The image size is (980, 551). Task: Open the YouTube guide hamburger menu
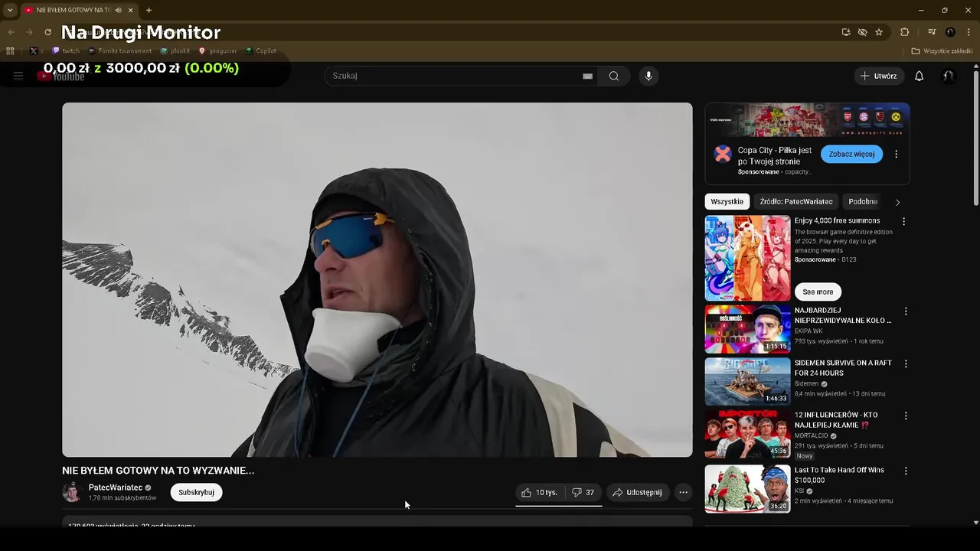(18, 76)
